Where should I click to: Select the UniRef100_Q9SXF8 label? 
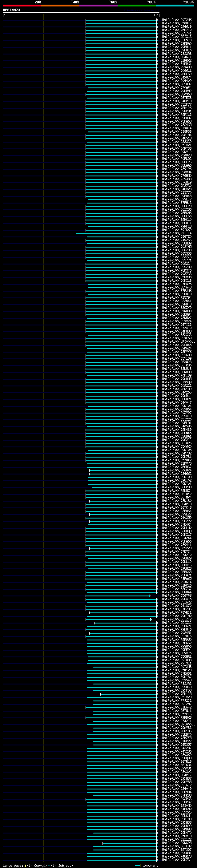pos(177,416)
